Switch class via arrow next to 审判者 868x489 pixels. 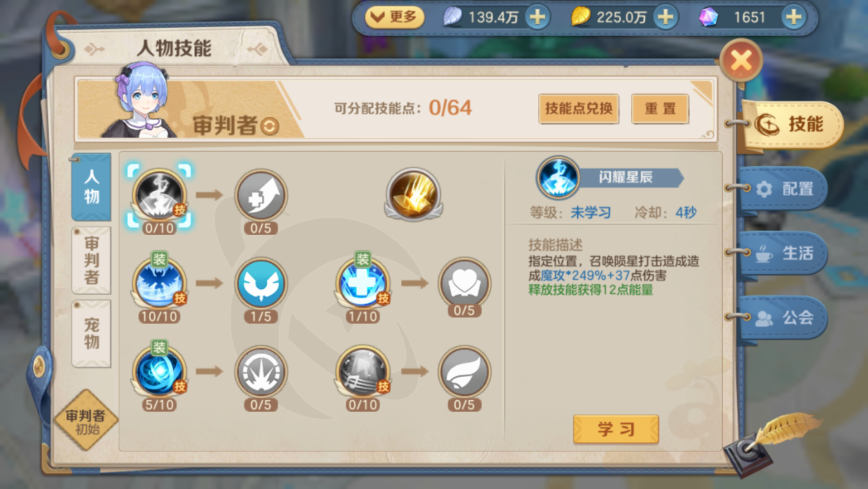pos(271,126)
